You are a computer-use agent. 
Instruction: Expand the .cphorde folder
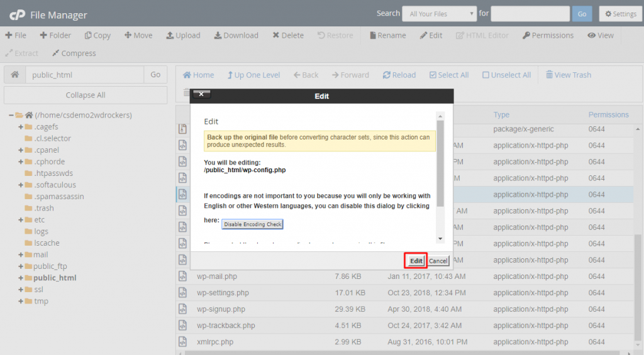click(21, 161)
